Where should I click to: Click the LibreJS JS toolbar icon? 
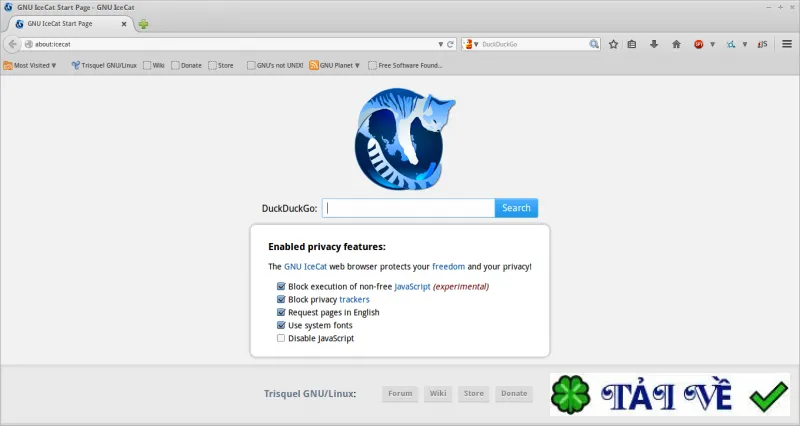tap(763, 44)
